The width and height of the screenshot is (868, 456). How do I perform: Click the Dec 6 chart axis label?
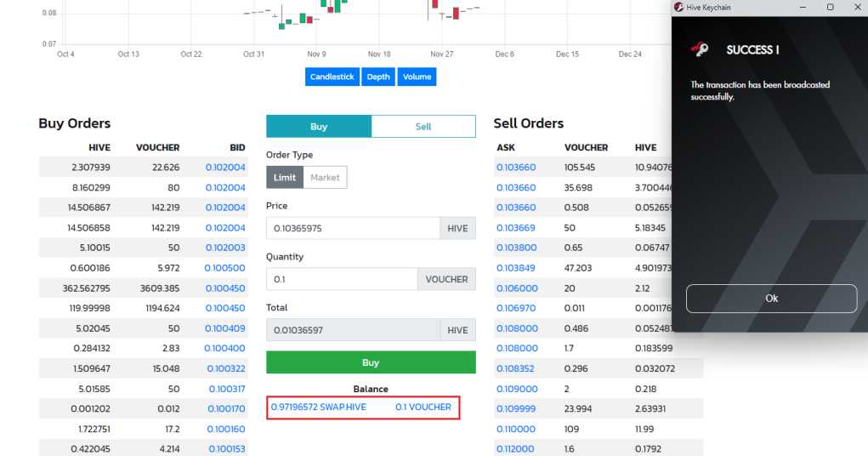pyautogui.click(x=504, y=54)
